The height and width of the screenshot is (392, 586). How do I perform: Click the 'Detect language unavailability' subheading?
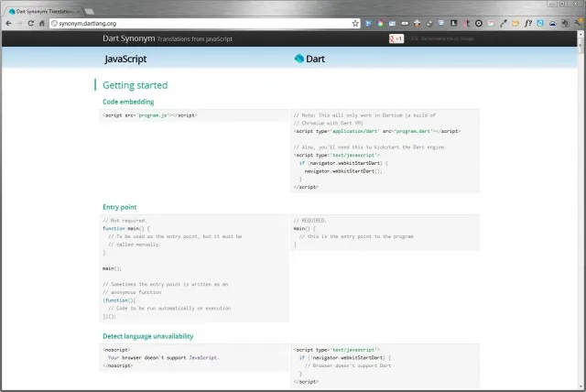point(148,336)
